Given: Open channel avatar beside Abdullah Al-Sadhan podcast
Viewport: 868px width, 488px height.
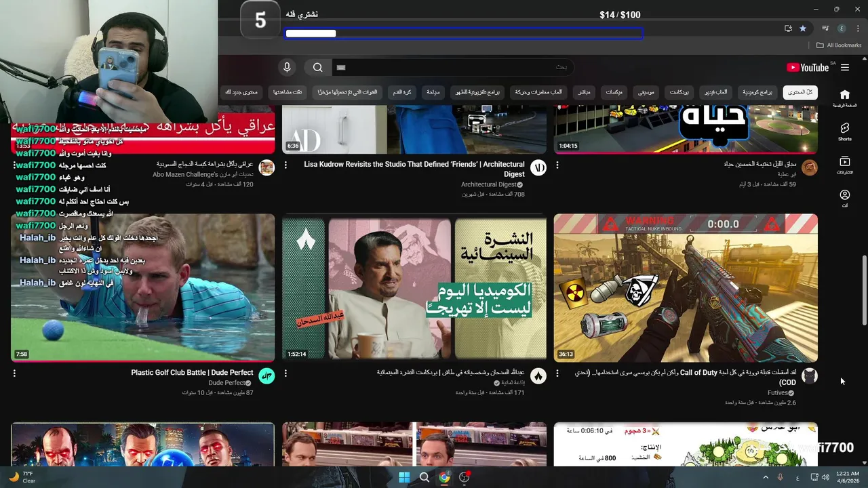Looking at the screenshot, I should pyautogui.click(x=538, y=376).
